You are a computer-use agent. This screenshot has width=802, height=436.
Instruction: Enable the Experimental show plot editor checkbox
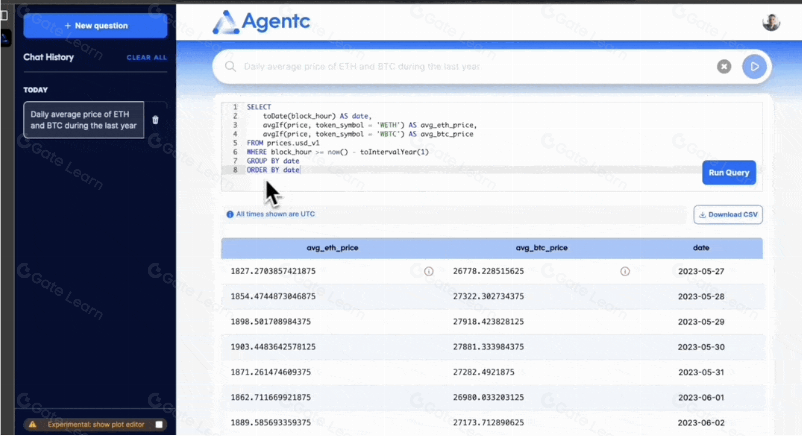point(159,424)
